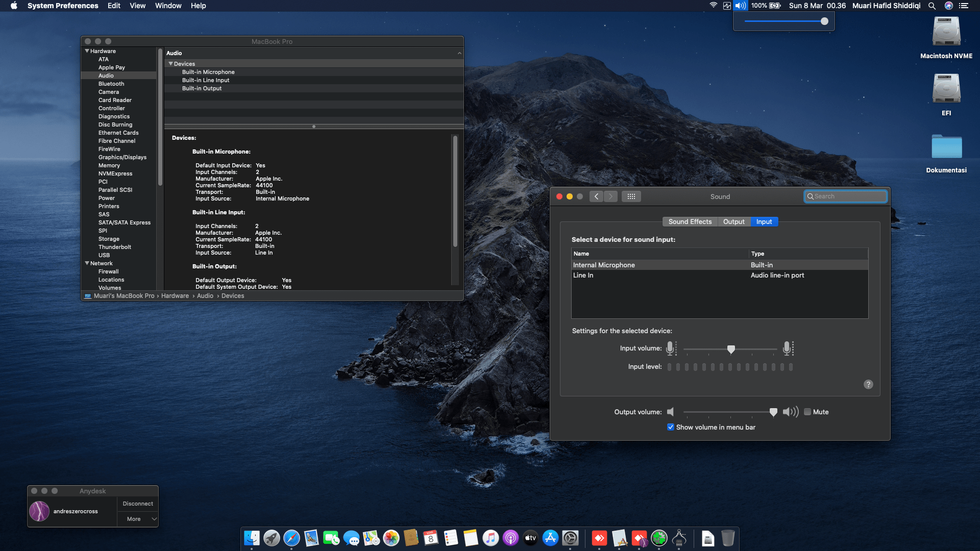This screenshot has width=980, height=551.
Task: Open the Calendar app showing March 8
Action: click(431, 538)
